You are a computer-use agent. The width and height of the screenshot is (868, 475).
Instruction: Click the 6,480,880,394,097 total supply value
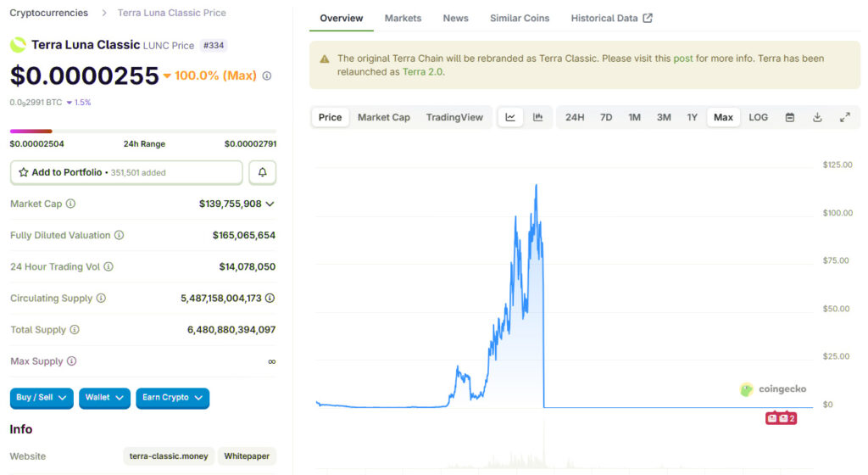point(231,329)
